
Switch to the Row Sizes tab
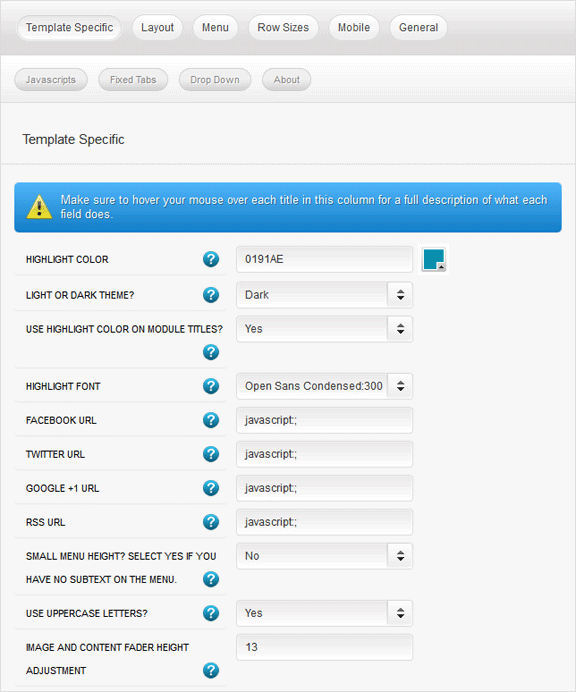point(283,27)
